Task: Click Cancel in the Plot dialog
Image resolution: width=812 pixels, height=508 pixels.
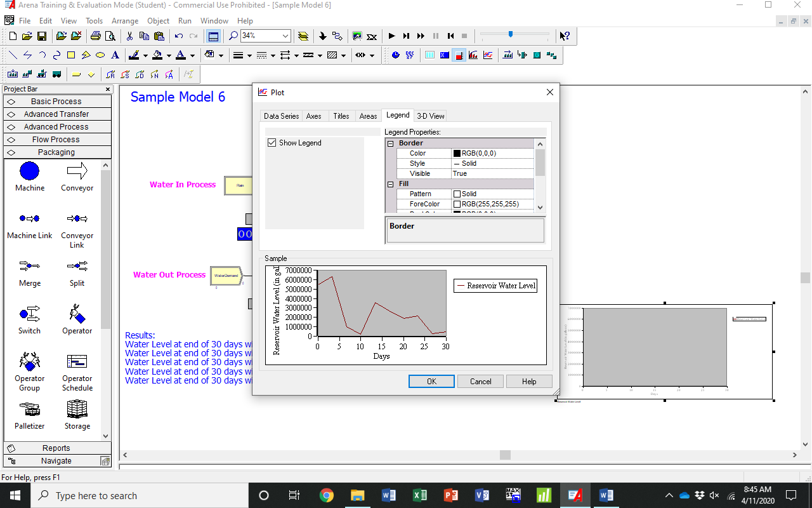Action: tap(480, 382)
